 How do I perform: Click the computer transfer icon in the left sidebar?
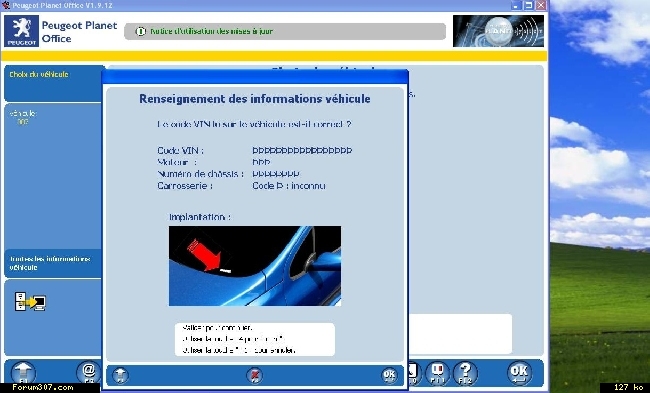[x=30, y=301]
